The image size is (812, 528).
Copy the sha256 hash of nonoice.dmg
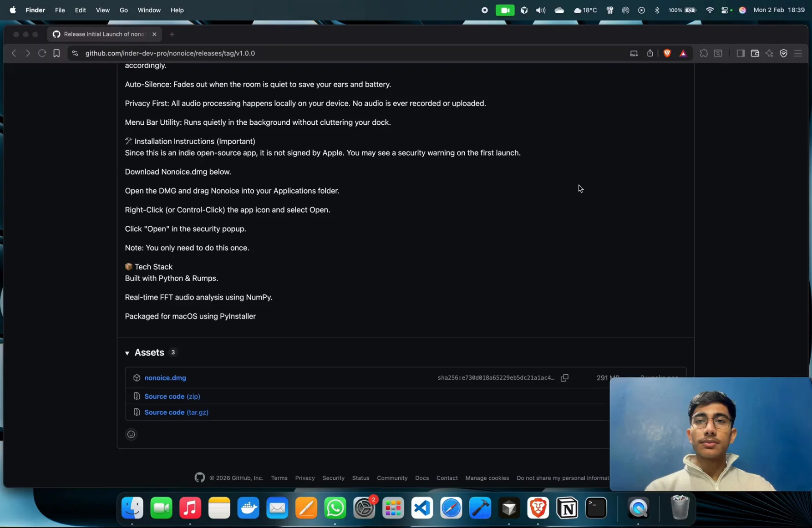[x=564, y=378]
